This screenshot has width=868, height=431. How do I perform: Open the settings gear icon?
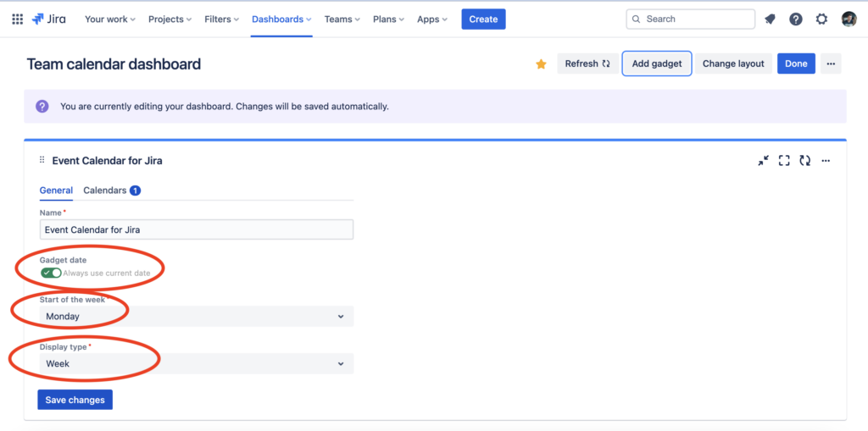[821, 19]
